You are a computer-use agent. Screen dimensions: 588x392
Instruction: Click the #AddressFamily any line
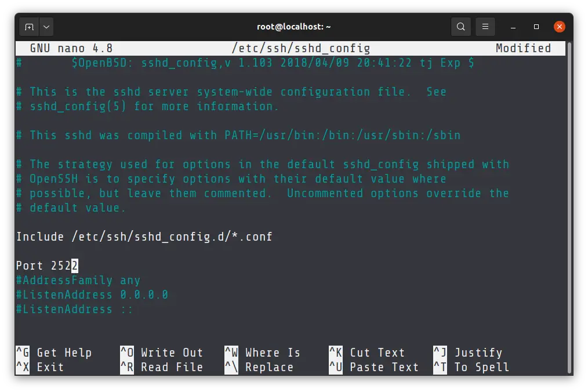(78, 280)
